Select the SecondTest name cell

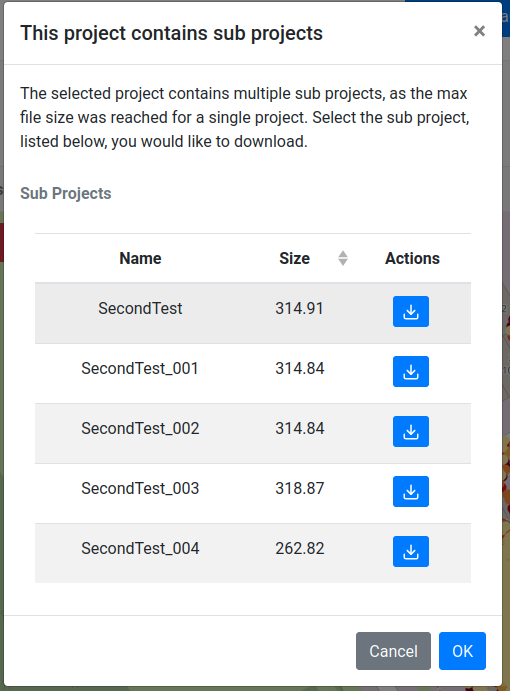(140, 308)
